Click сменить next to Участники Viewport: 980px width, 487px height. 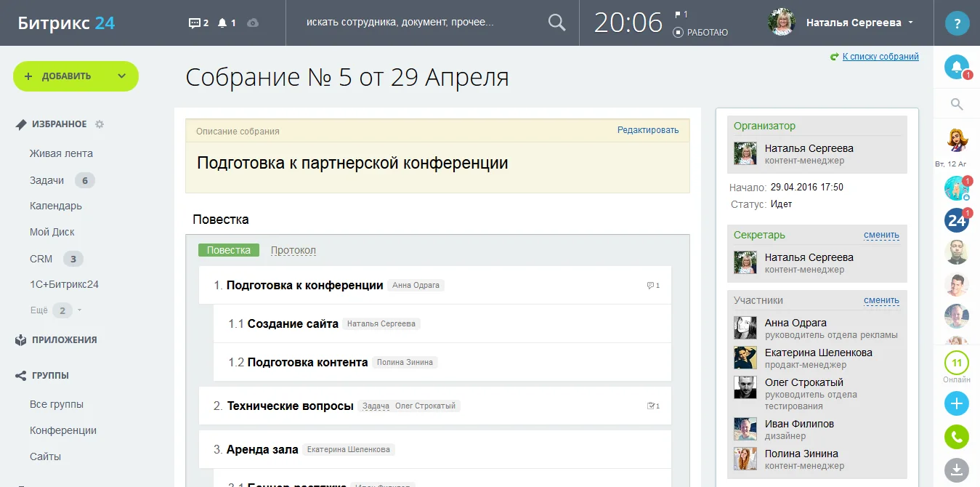(880, 300)
